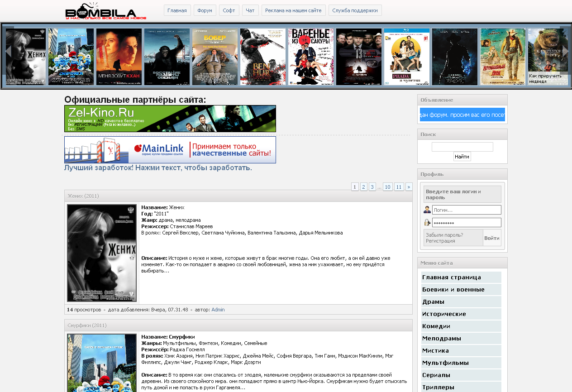Open Боевики и военные category
This screenshot has width=572, height=392.
click(x=461, y=290)
